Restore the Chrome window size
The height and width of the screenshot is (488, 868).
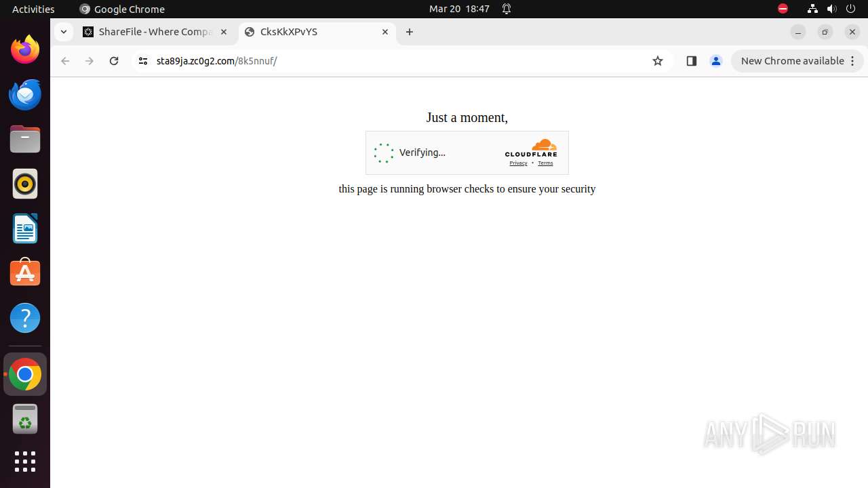point(825,32)
